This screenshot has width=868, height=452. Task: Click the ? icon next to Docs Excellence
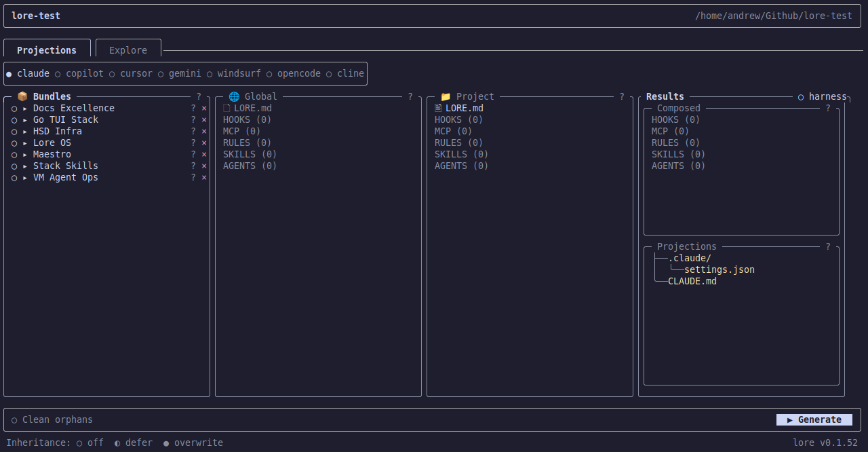pos(193,108)
